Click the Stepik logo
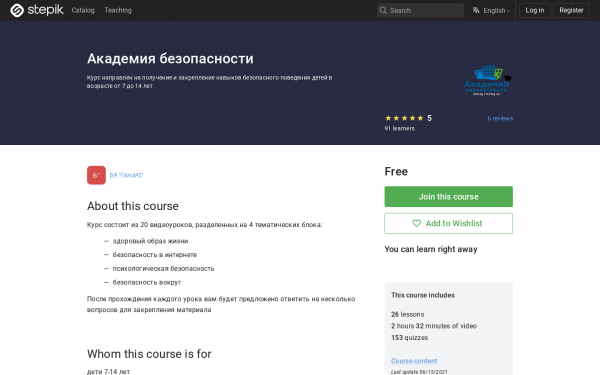 point(37,10)
